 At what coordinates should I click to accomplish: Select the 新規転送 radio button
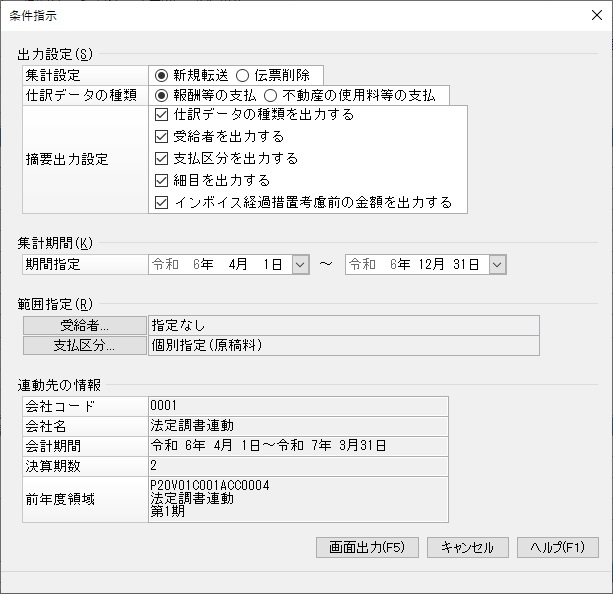tap(160, 75)
